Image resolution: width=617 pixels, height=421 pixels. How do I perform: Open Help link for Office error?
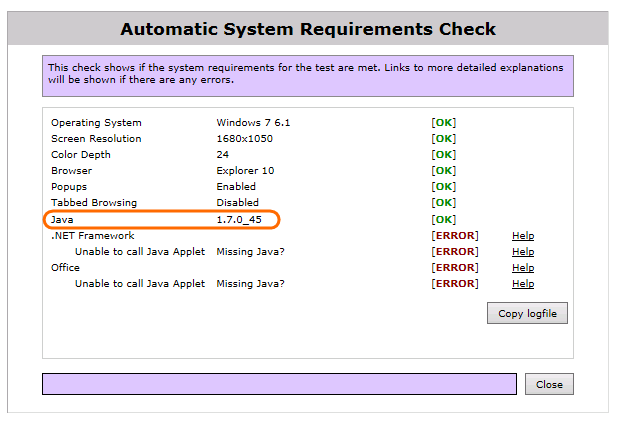(x=523, y=268)
